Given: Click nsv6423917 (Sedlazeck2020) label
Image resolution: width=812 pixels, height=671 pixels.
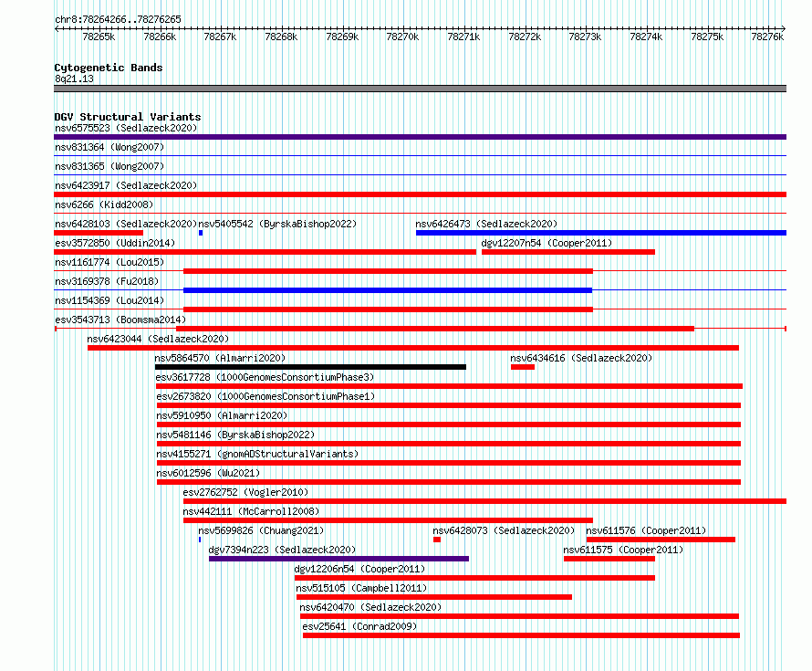Looking at the screenshot, I should click(x=126, y=185).
